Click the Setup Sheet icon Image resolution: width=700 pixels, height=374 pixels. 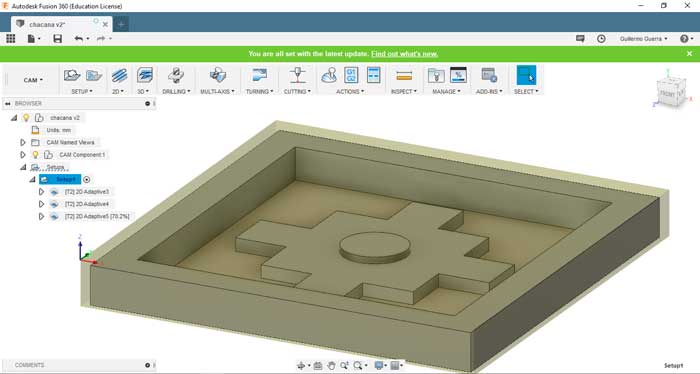tap(373, 75)
